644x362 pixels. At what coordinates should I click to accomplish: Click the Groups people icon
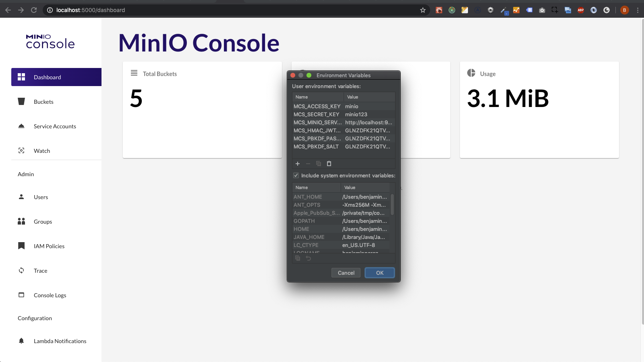21,221
